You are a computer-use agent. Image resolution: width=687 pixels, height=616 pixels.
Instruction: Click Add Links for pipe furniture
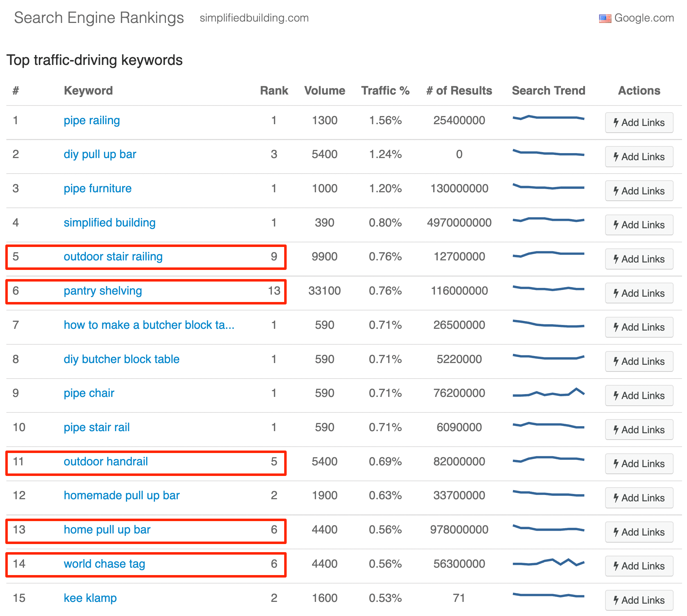tap(639, 191)
